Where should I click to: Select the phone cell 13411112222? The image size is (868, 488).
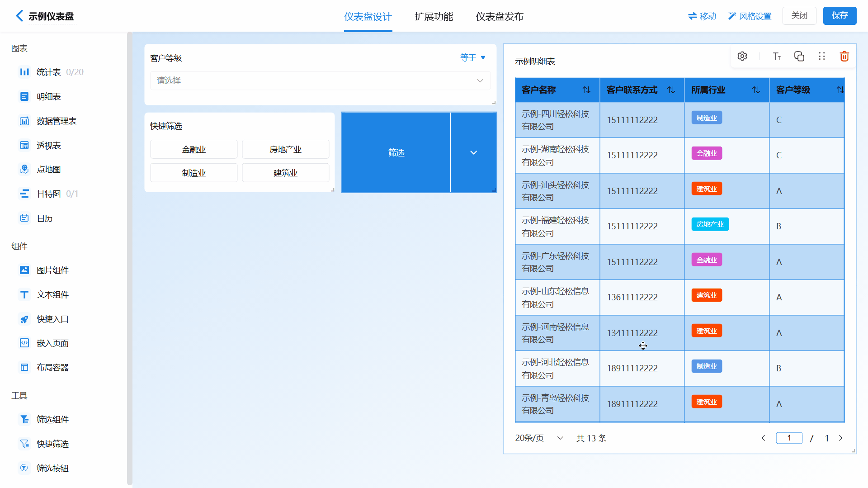tap(642, 333)
